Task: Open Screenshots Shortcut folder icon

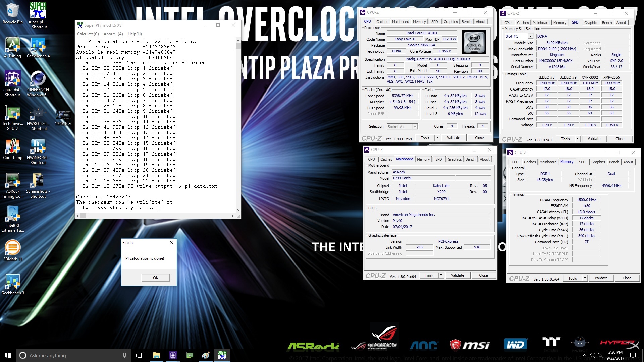Action: tap(38, 186)
